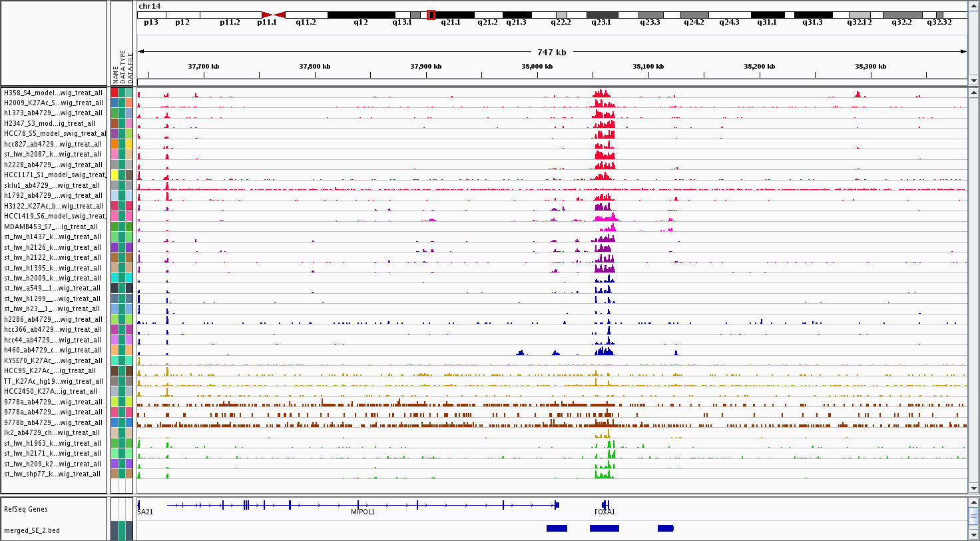
Task: Click the yellow NAME swatch for HCC1171_S1
Action: click(115, 175)
